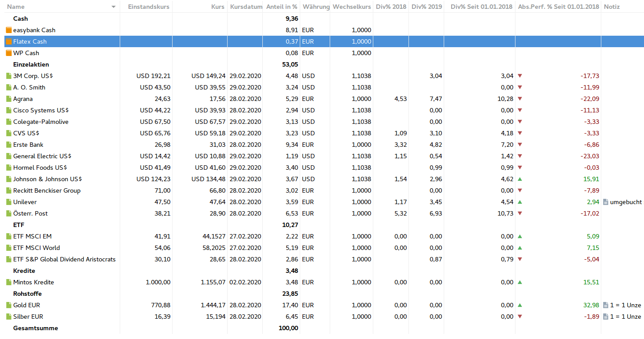This screenshot has width=644, height=339.
Task: Click the green security icon for Cisco Systems US$
Action: 9,110
